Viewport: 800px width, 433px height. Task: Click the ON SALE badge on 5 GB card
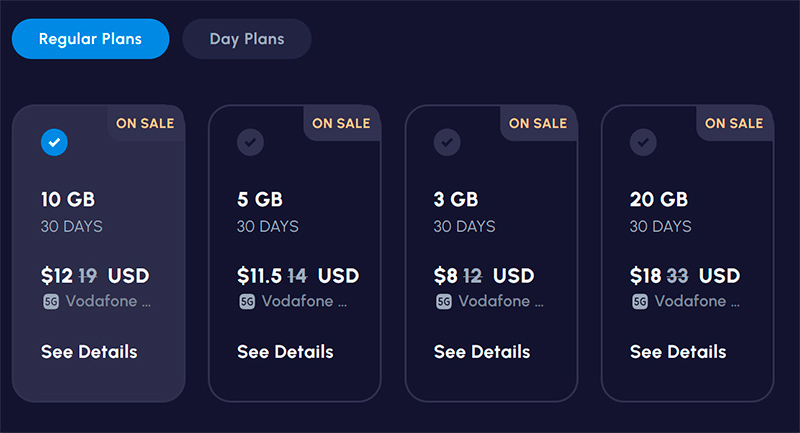(341, 123)
